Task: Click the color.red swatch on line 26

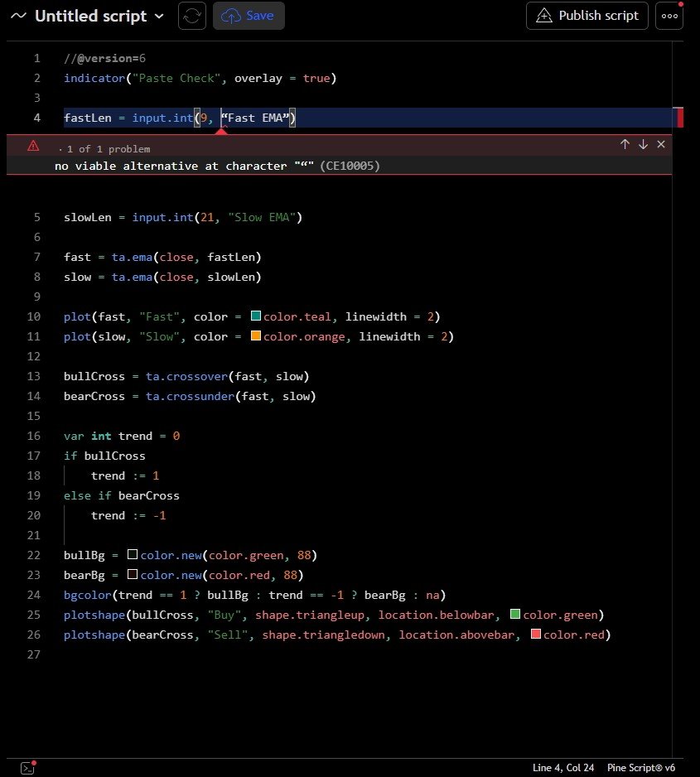Action: click(535, 635)
